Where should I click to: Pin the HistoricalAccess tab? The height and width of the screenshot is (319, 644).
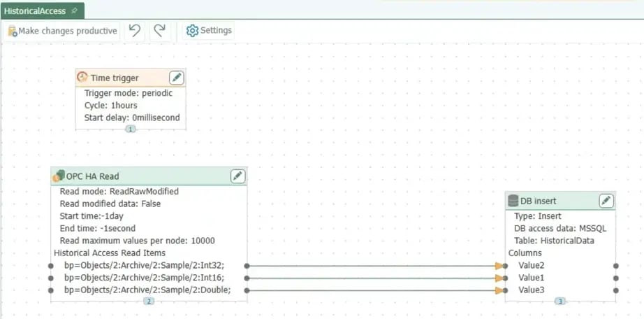coord(75,10)
